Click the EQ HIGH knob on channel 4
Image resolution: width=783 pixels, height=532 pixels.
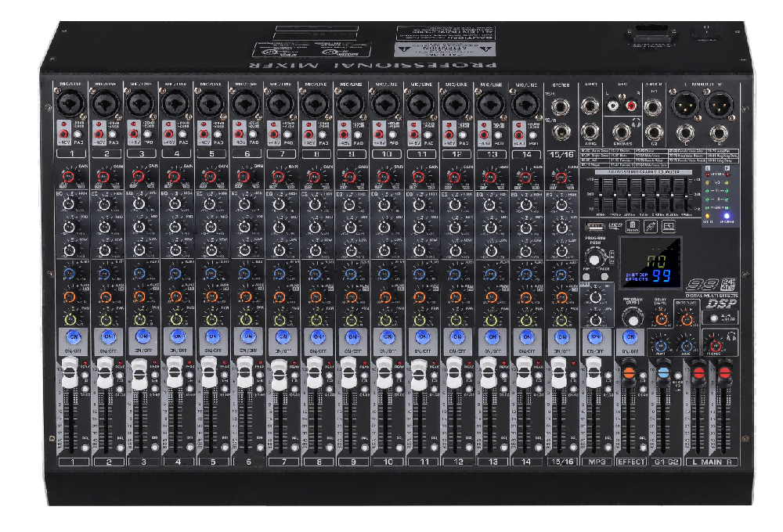[x=174, y=204]
